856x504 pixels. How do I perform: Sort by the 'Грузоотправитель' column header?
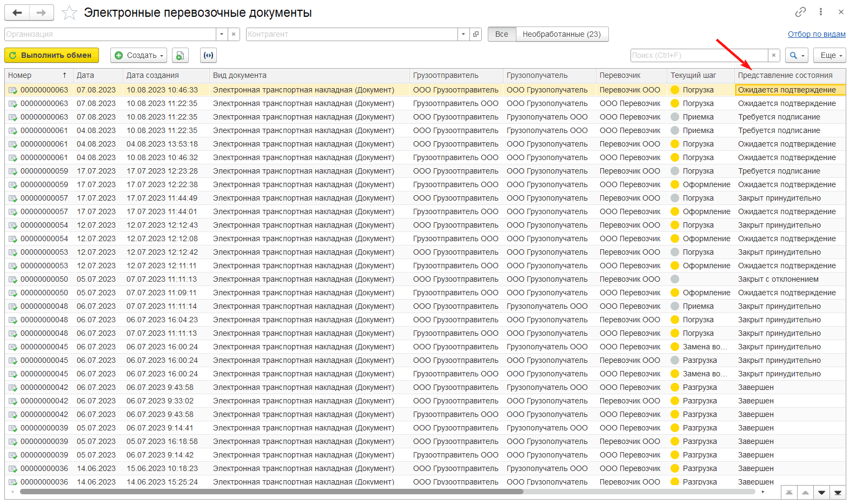coord(456,75)
